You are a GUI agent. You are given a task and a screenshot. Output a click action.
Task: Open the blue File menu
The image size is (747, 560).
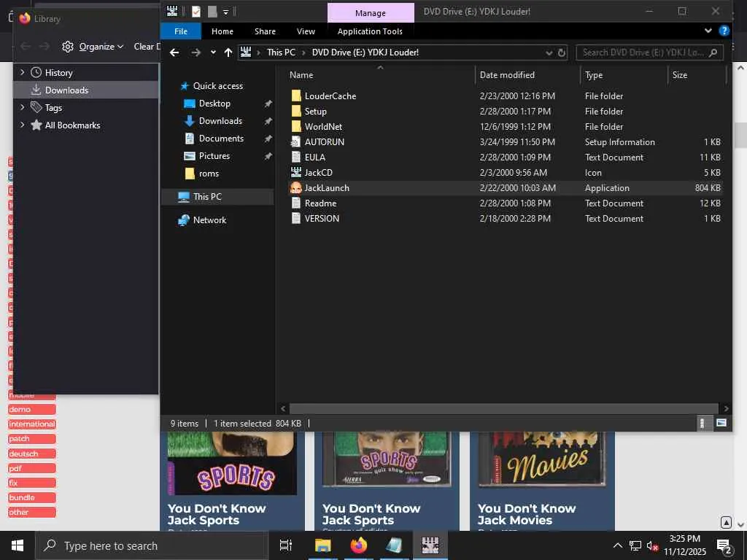(180, 31)
